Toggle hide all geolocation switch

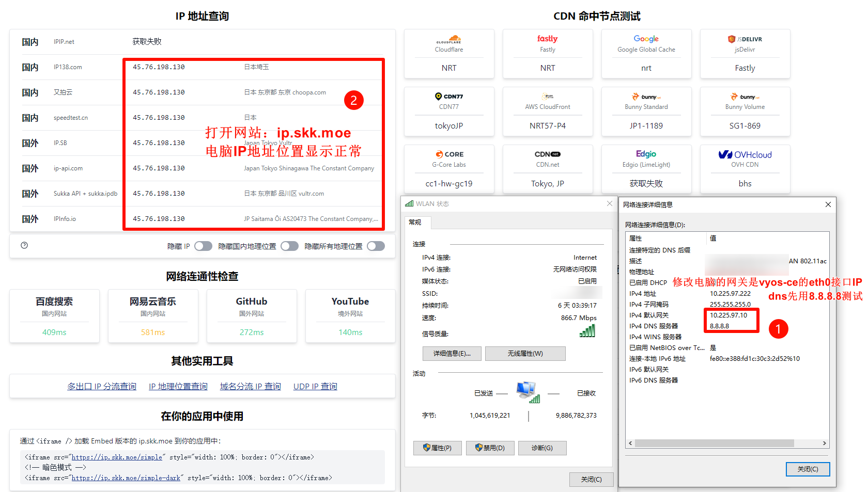click(x=376, y=246)
